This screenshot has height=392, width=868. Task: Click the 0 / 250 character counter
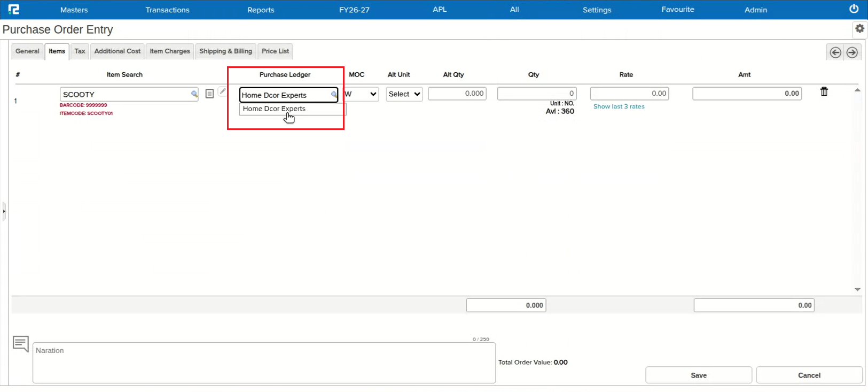coord(481,339)
